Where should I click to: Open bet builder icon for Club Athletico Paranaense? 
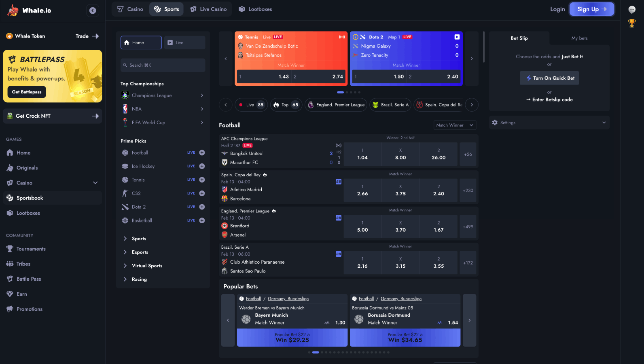pyautogui.click(x=339, y=254)
